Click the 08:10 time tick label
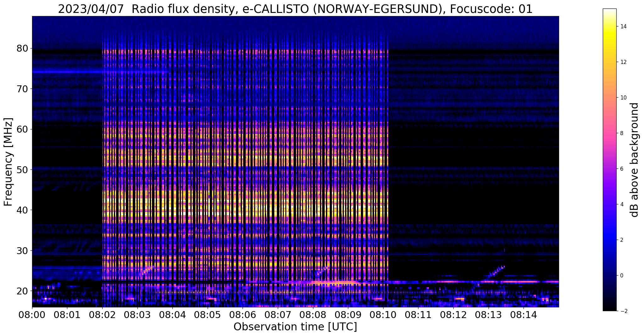 point(383,315)
